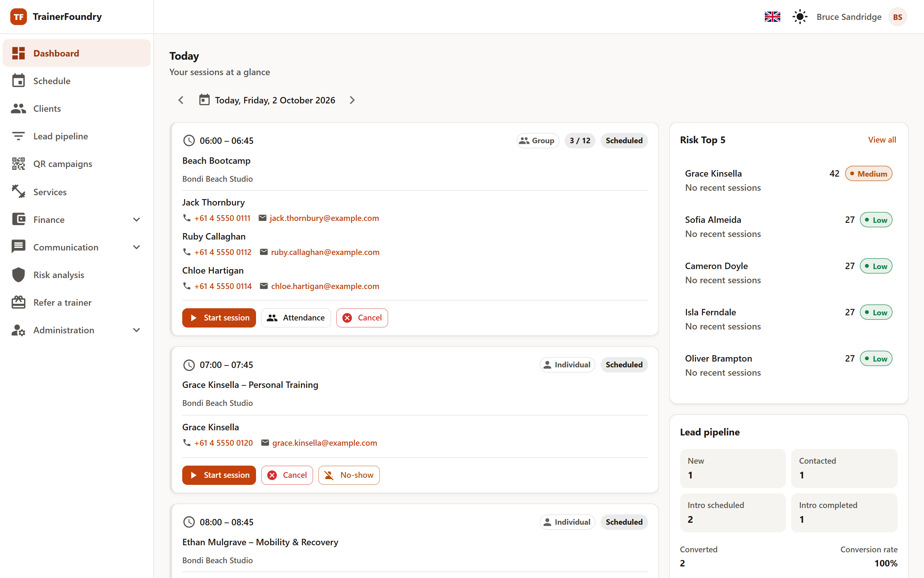Cancel the Grace Kinsella training session

tap(287, 475)
